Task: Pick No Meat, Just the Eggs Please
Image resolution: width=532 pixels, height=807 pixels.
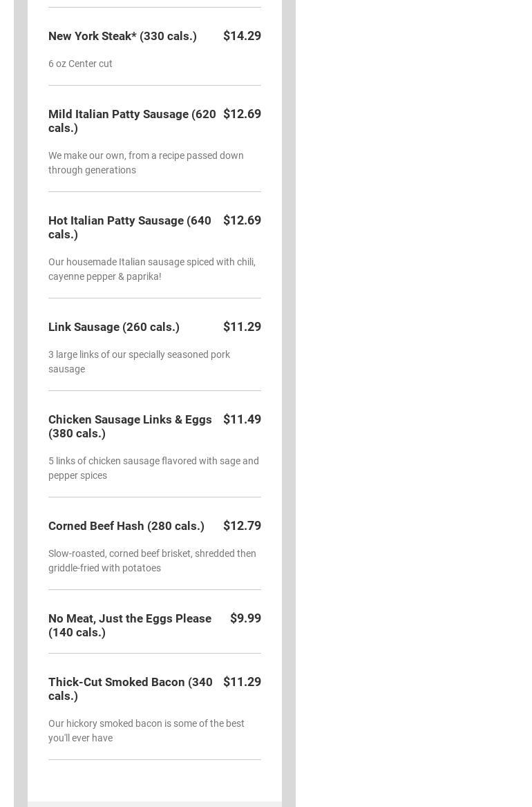Action: 130,625
